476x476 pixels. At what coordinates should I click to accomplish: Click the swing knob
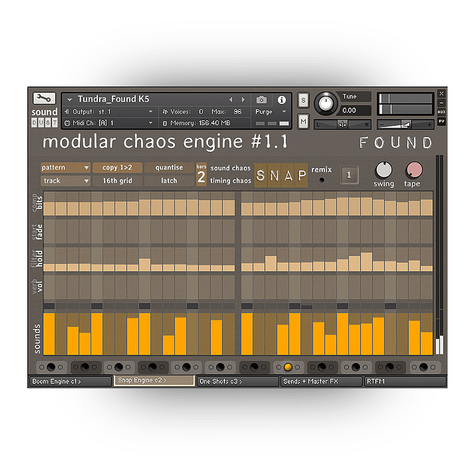click(384, 170)
